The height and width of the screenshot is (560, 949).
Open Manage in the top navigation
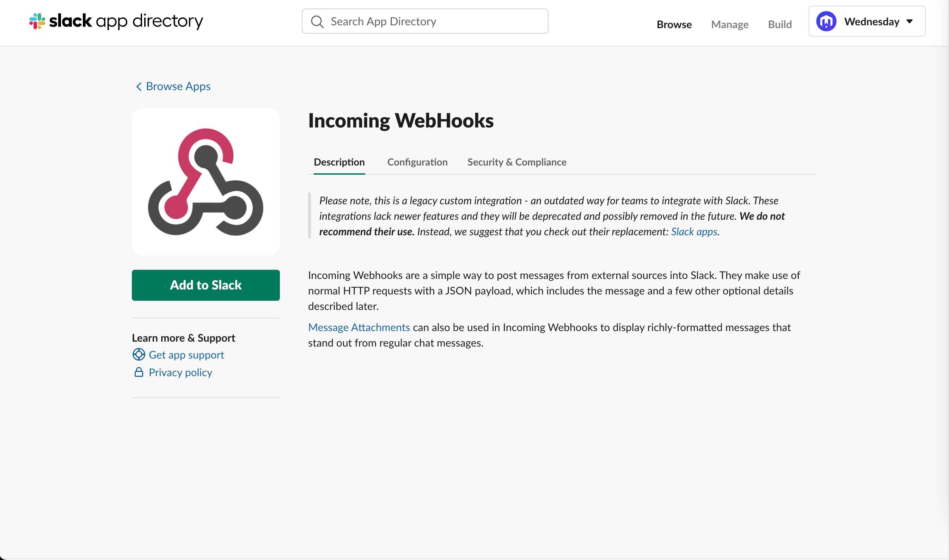729,25
